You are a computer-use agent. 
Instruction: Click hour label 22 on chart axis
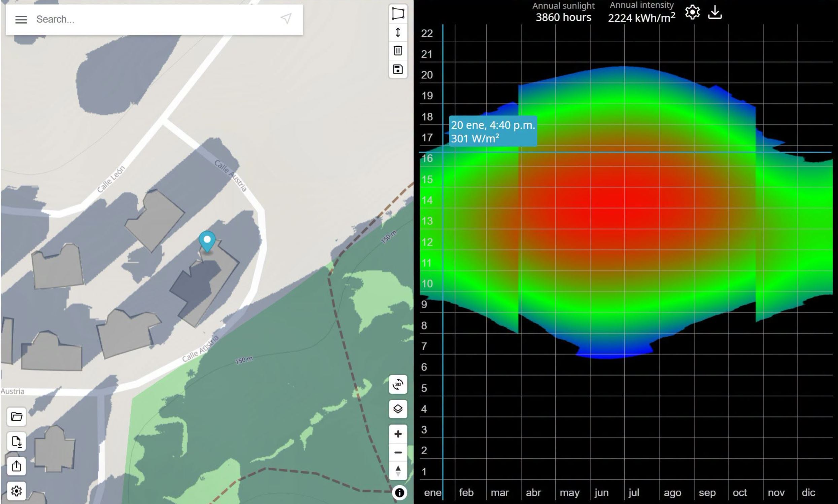click(x=427, y=33)
